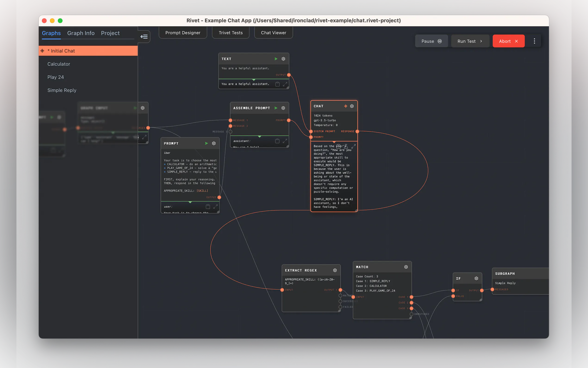Image resolution: width=588 pixels, height=368 pixels.
Task: Open Assemble Prompt node settings gear
Action: (283, 108)
